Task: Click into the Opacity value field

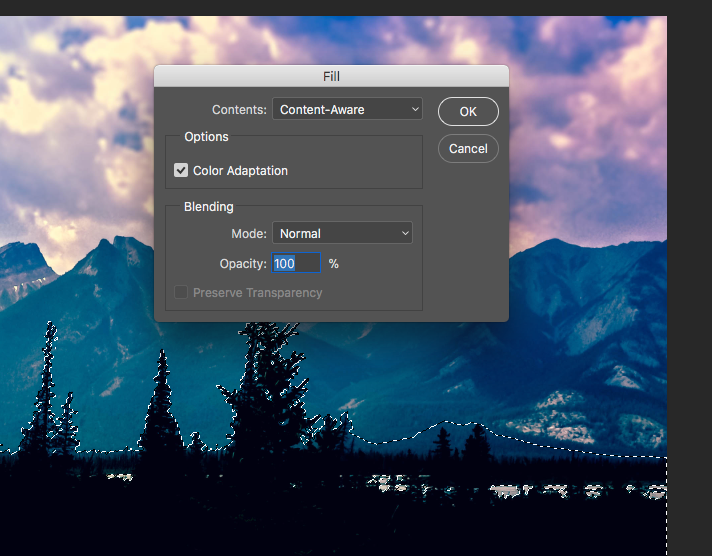Action: tap(296, 263)
